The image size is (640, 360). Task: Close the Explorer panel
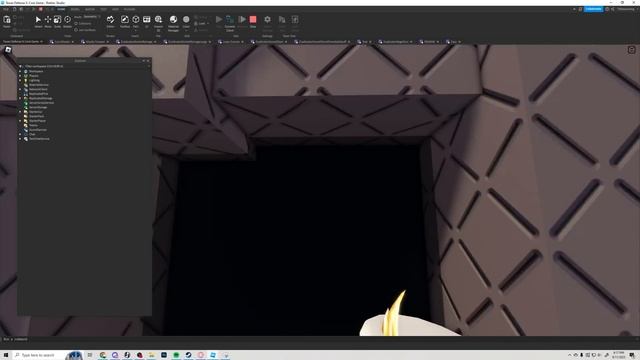click(148, 60)
